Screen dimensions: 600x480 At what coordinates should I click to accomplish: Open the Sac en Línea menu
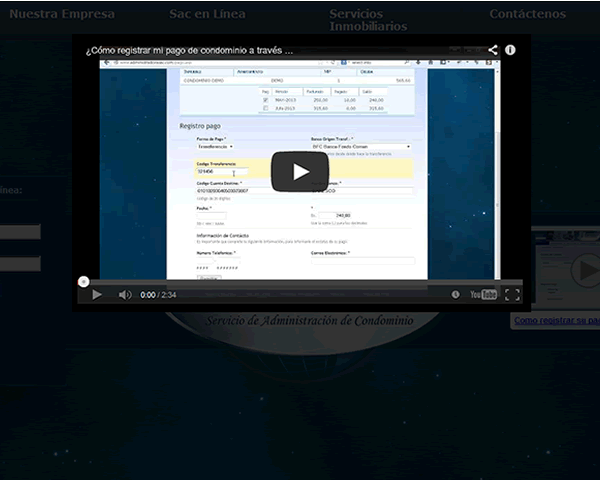pyautogui.click(x=207, y=14)
